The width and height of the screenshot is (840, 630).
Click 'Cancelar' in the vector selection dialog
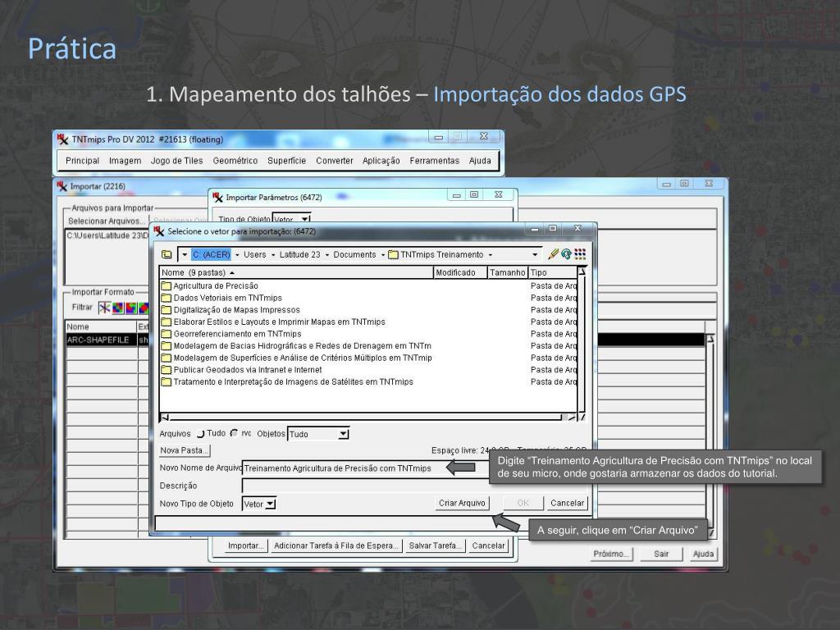tap(567, 503)
